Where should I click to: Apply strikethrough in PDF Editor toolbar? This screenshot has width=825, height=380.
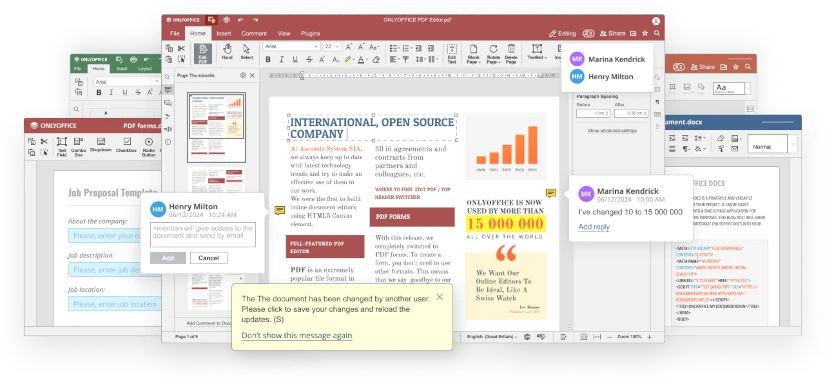coord(309,60)
